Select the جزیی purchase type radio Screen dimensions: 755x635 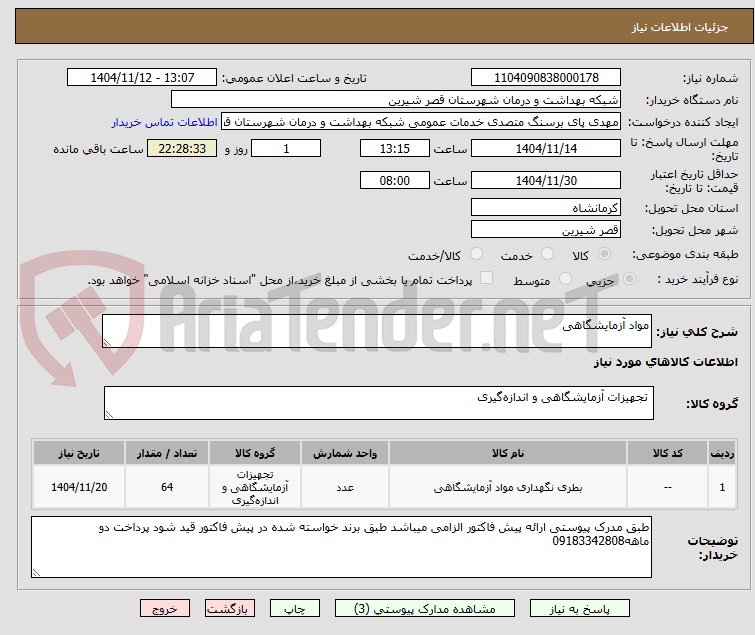tap(629, 279)
